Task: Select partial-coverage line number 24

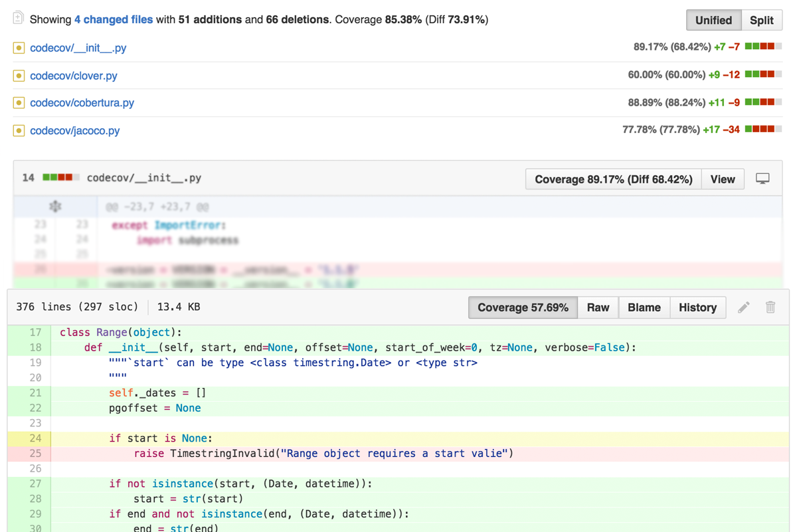Action: pos(35,438)
